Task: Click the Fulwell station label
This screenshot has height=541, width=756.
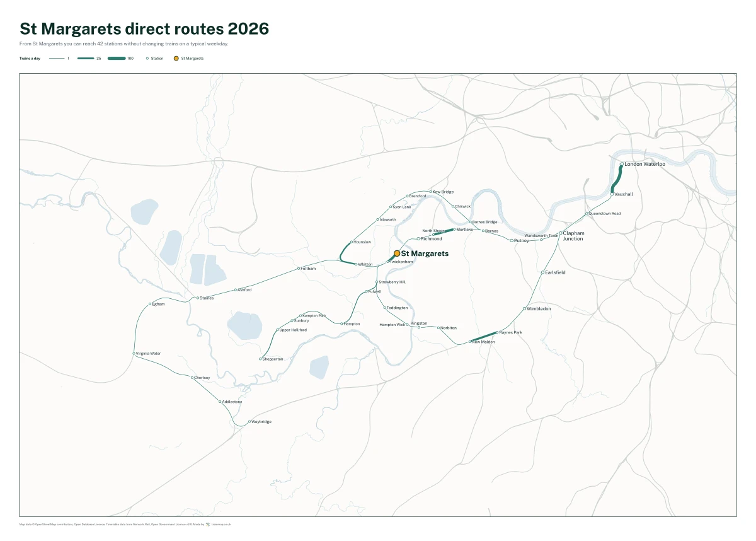Action: coord(374,291)
